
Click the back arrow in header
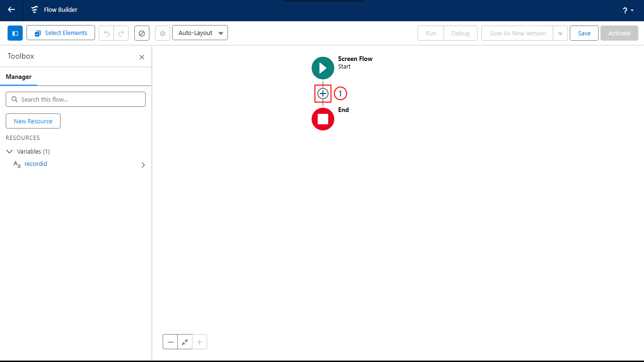coord(11,9)
